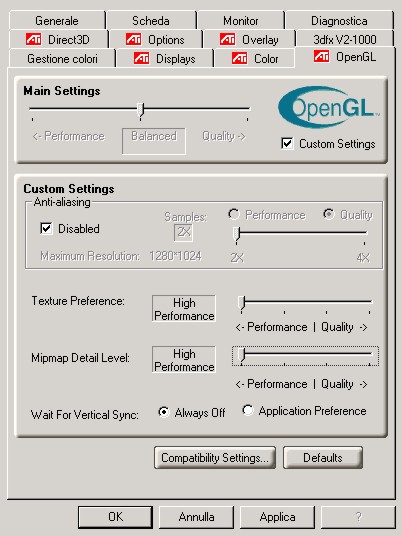Switch to the ATI Options tab
This screenshot has width=402, height=536.
pyautogui.click(x=156, y=40)
